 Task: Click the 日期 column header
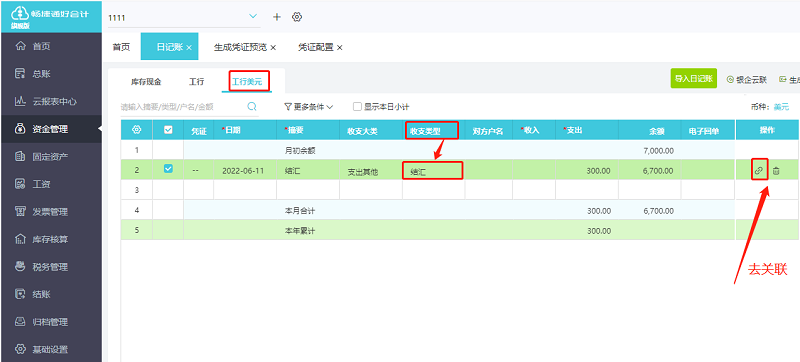(245, 130)
